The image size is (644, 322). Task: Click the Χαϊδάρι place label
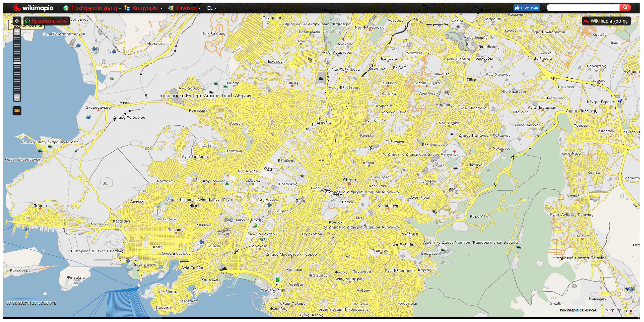233,83
